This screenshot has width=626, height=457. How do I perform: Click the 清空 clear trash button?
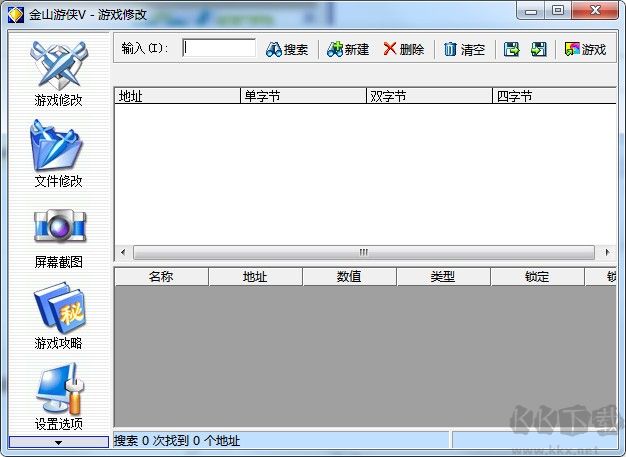(464, 49)
